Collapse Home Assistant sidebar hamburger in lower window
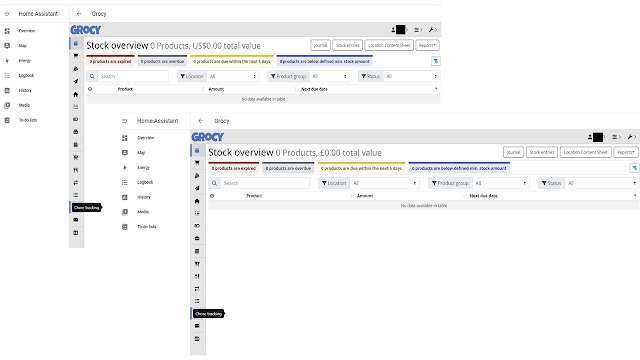Viewport: 640px width, 360px height. pyautogui.click(x=125, y=121)
